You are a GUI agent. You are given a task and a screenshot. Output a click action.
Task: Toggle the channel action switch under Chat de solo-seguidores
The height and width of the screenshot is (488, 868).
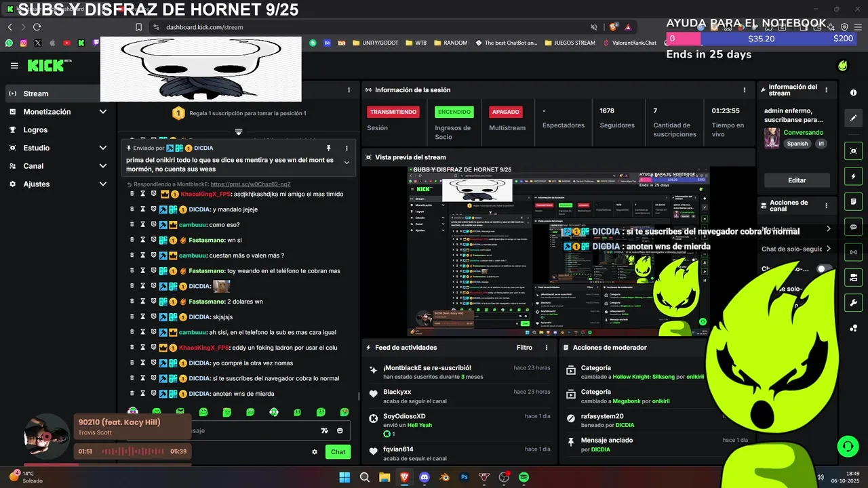tap(823, 269)
